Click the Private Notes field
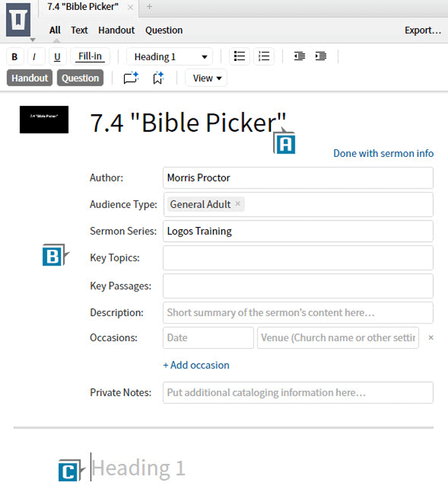Screen dimensions: 448x489 [297, 392]
